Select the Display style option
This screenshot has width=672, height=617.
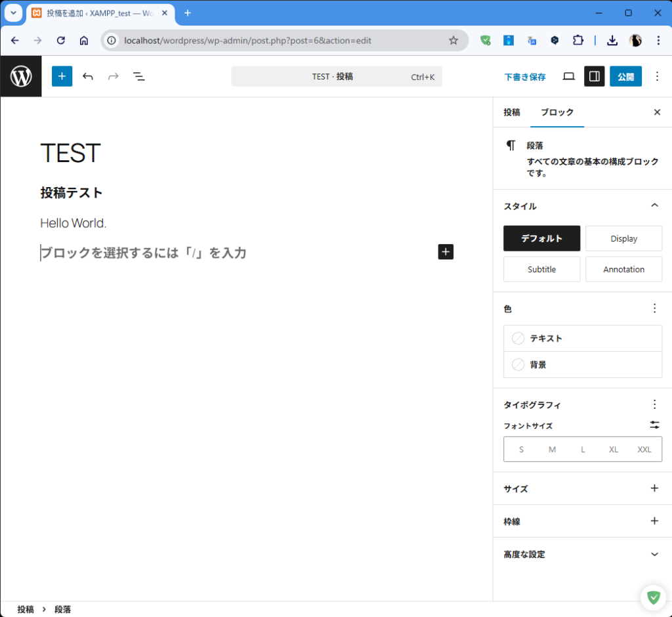point(623,238)
